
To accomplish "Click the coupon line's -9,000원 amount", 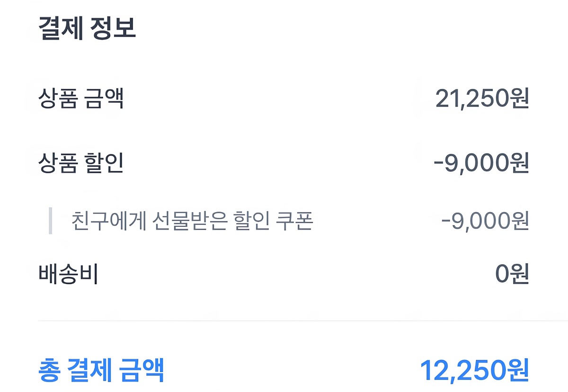I will click(x=484, y=221).
